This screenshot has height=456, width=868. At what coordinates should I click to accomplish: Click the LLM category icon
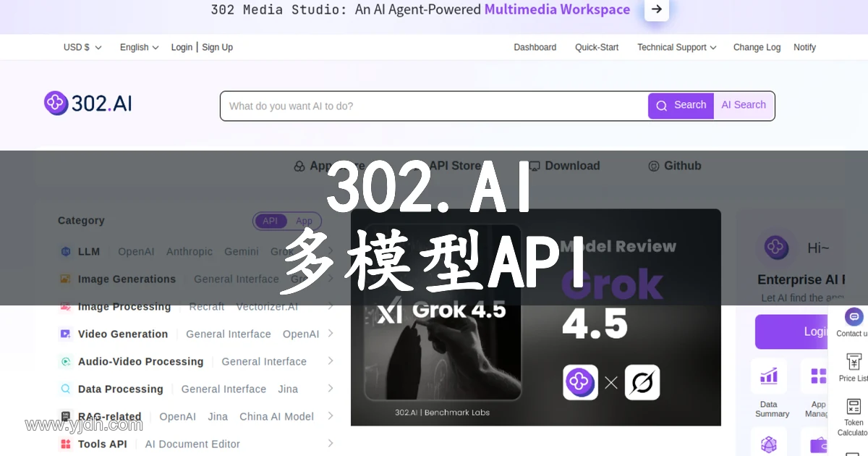[x=66, y=252]
